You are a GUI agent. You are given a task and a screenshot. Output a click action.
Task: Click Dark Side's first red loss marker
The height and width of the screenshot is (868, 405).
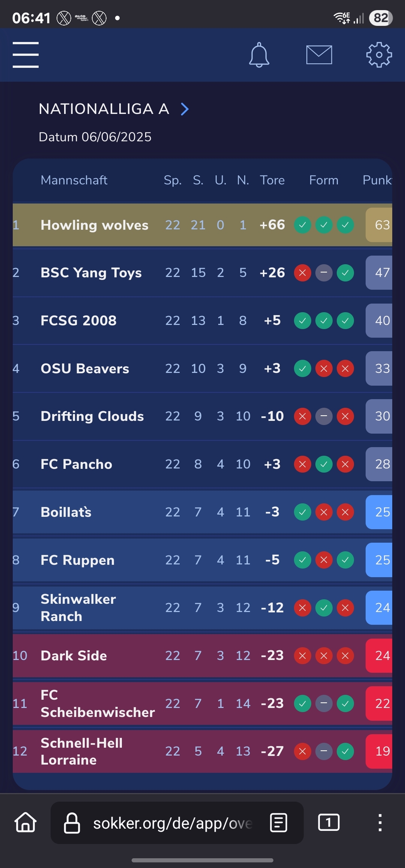(x=303, y=655)
